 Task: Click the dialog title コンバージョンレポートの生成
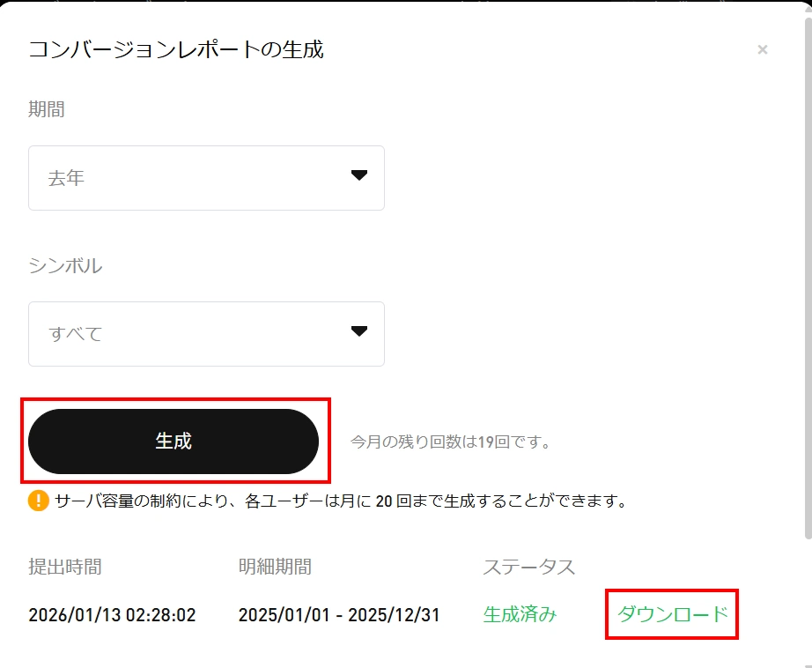[x=176, y=49]
